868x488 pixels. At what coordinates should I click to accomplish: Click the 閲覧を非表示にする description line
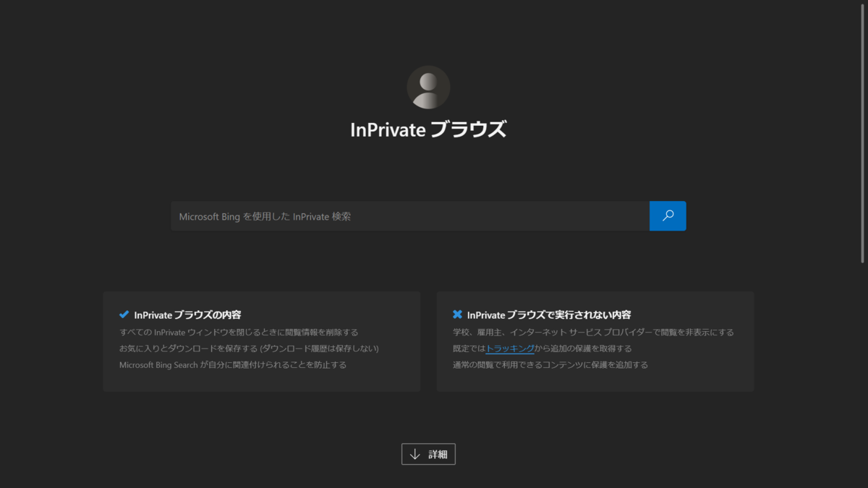pos(593,332)
